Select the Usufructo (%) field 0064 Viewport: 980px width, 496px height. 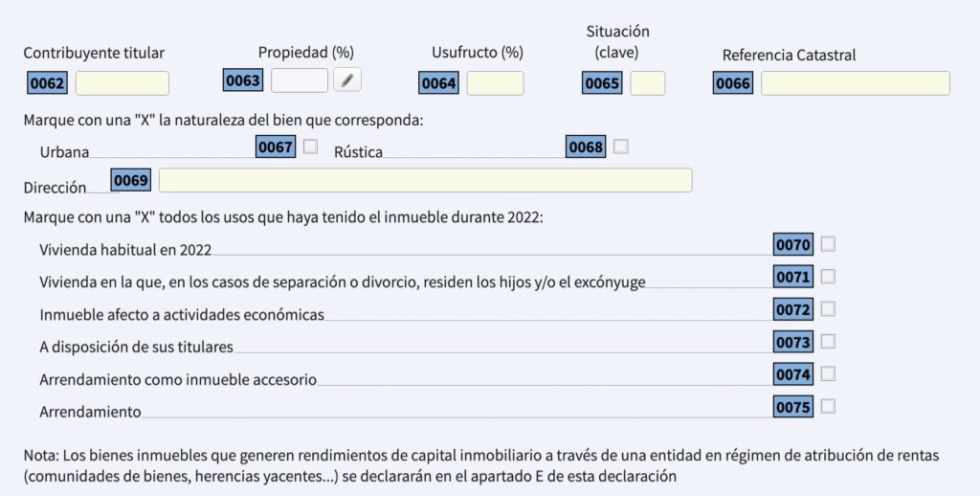click(495, 83)
